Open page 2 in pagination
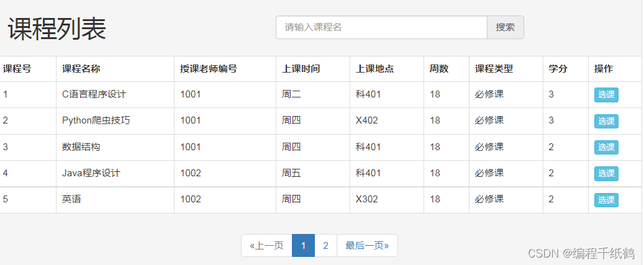This screenshot has width=644, height=265. (325, 245)
